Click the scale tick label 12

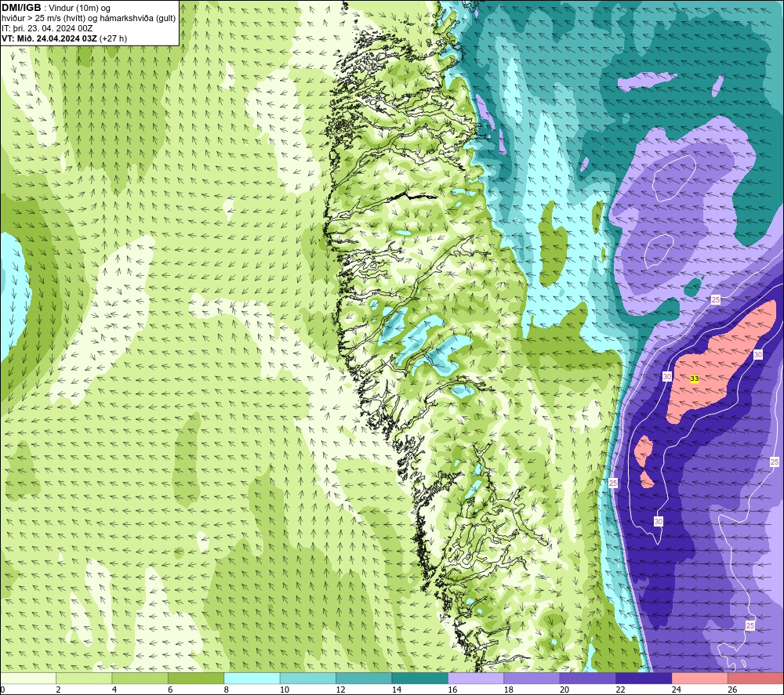340,690
